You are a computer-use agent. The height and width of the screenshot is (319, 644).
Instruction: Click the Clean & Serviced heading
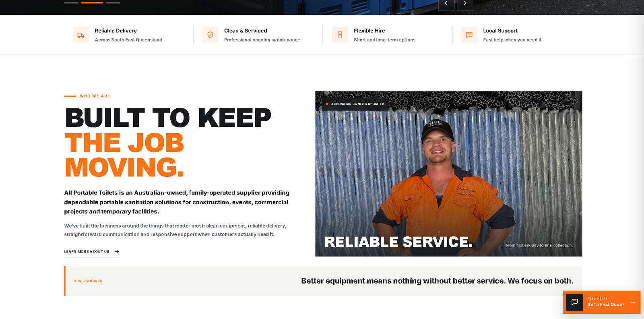[246, 31]
